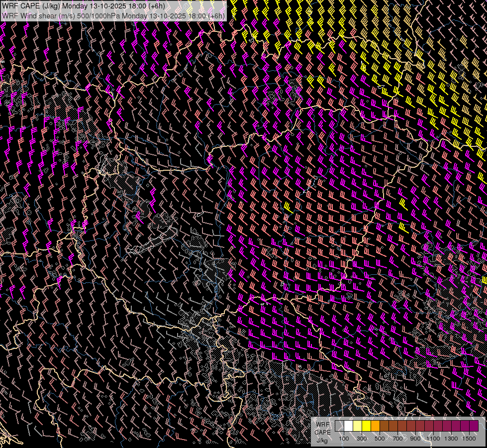Click the "1300" legend tick label
This screenshot has height=448, width=487.
(x=451, y=439)
